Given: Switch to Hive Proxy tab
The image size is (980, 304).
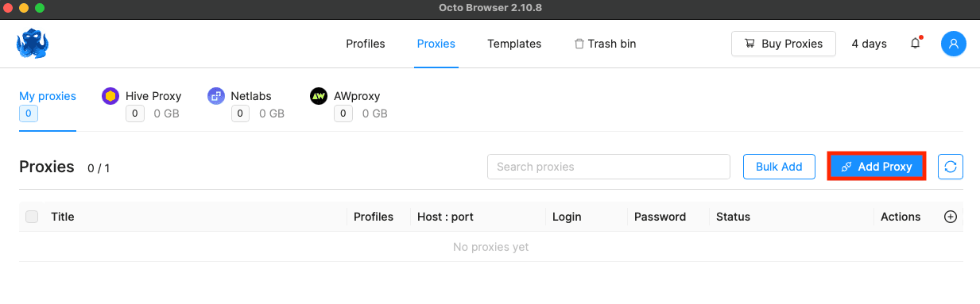Looking at the screenshot, I should point(153,96).
